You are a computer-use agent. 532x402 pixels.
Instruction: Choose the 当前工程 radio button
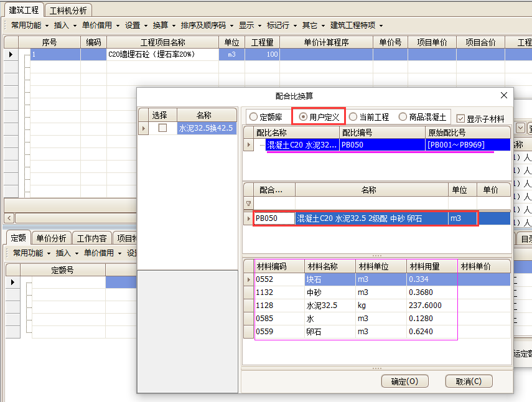pos(369,117)
